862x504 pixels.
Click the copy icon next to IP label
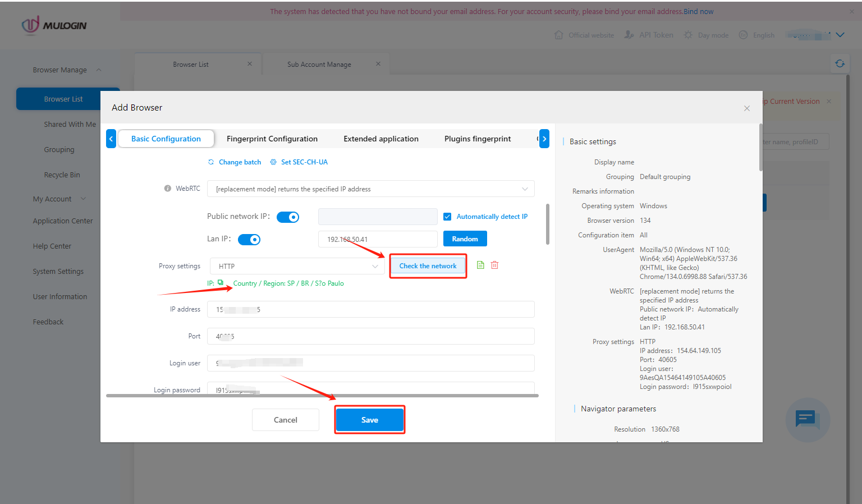(221, 283)
